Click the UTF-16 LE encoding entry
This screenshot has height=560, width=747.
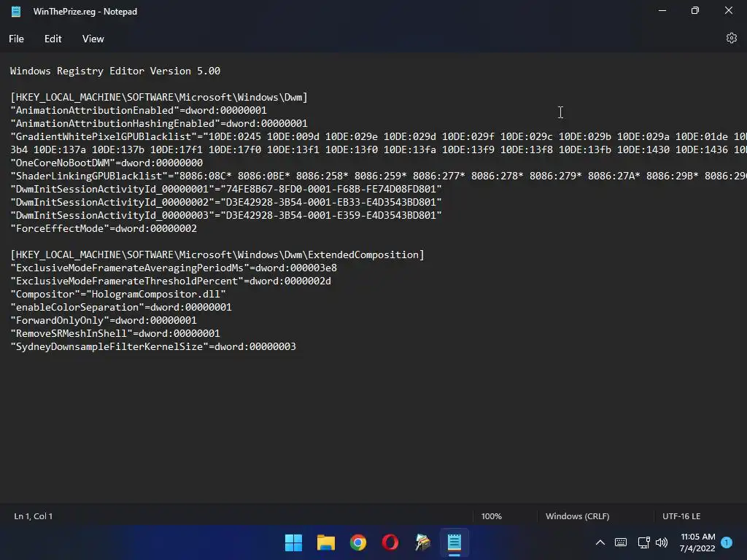681,516
